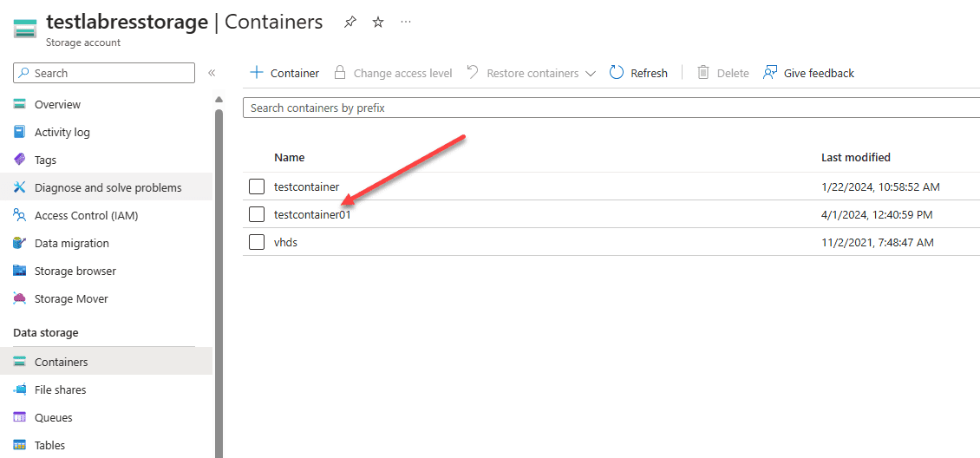Click the Data storage section heading
This screenshot has height=458, width=980.
[x=46, y=333]
